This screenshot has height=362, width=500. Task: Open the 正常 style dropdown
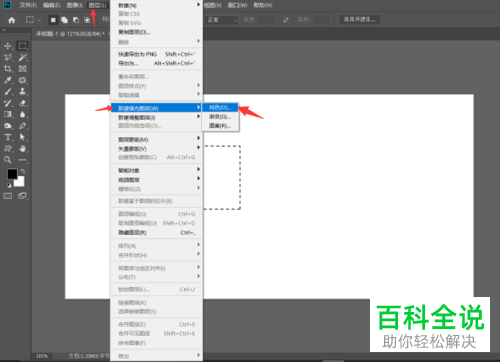pyautogui.click(x=221, y=20)
